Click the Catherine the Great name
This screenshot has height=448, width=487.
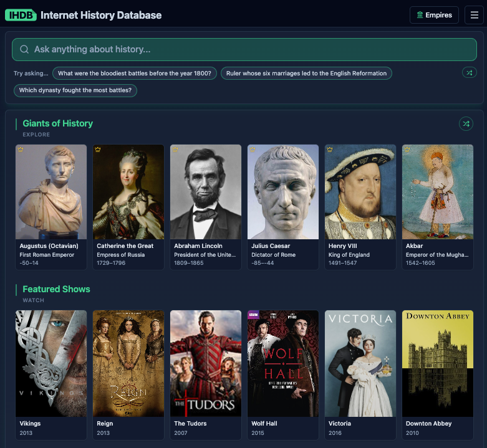coord(125,246)
